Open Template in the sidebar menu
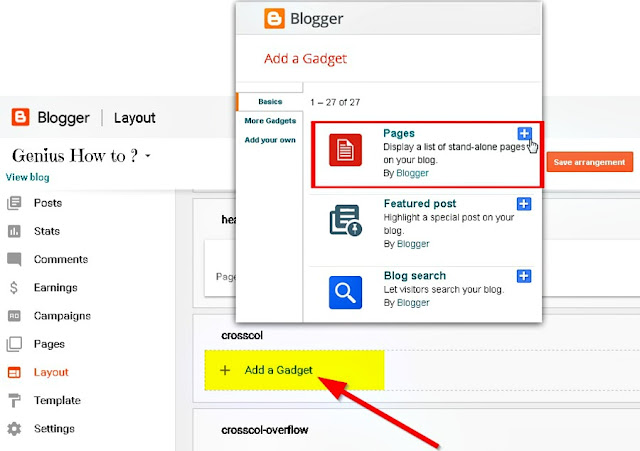The image size is (640, 451). pyautogui.click(x=57, y=400)
